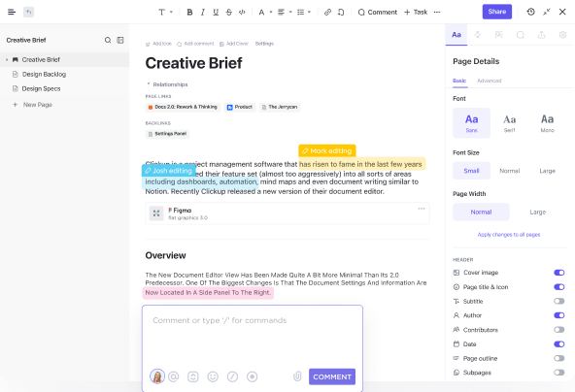
Task: Click the mention @ icon in comment box
Action: (174, 376)
